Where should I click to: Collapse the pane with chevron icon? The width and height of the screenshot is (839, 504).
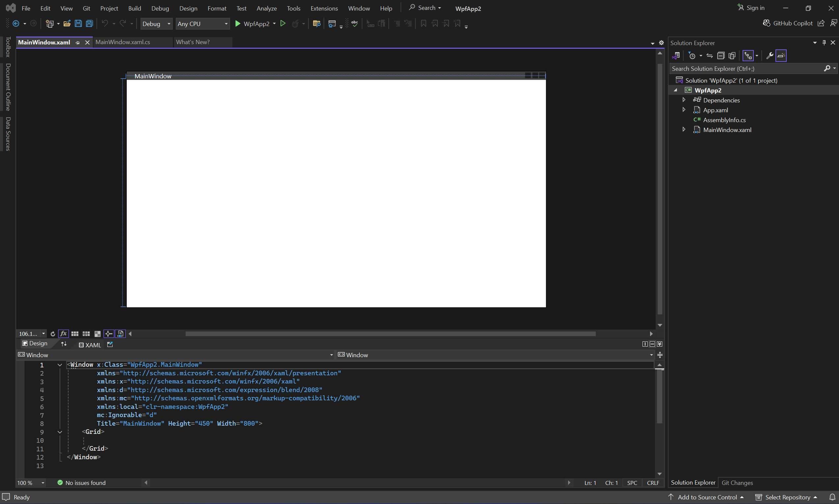659,344
